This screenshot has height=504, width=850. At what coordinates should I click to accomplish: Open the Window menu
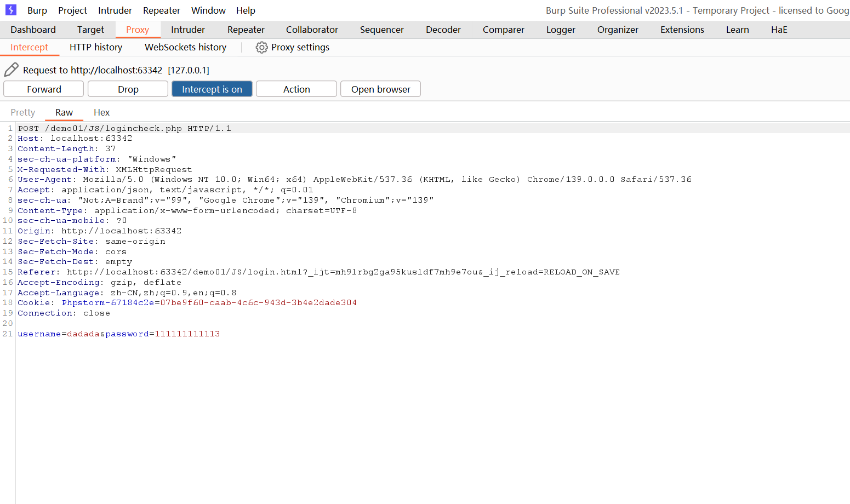point(208,10)
